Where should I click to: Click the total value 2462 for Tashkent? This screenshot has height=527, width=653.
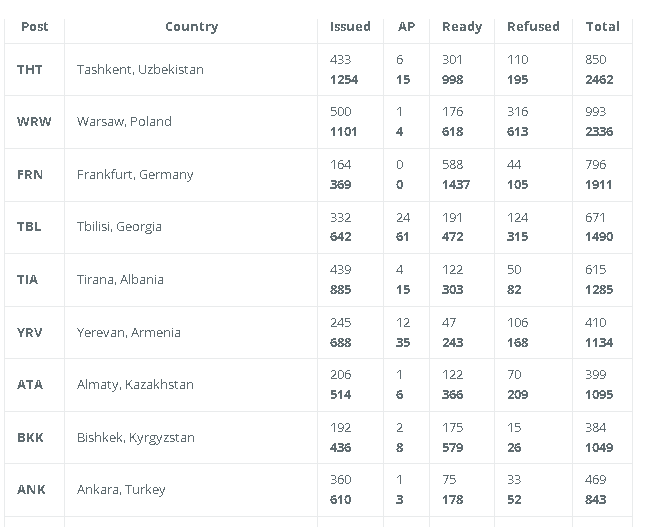coord(599,80)
